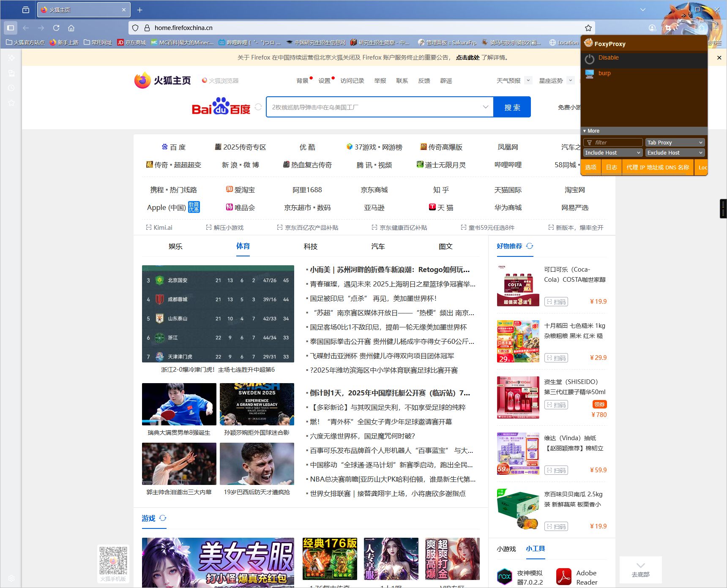This screenshot has width=727, height=588.
Task: Open the 选项 button in FoxyProxy
Action: (590, 167)
